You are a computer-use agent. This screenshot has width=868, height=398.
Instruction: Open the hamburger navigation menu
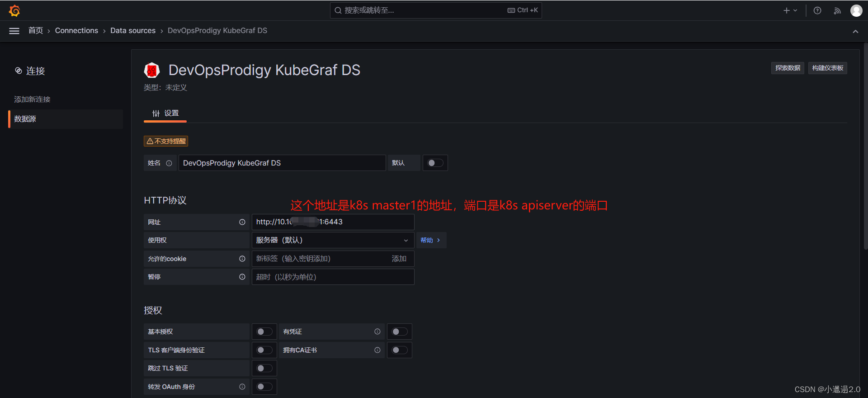click(14, 31)
